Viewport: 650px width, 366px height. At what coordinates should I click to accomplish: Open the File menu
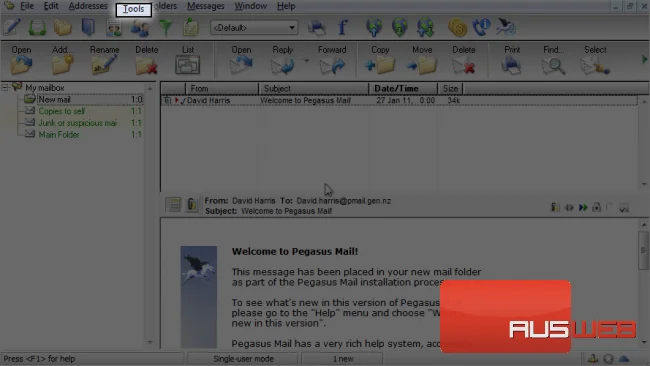tap(27, 6)
